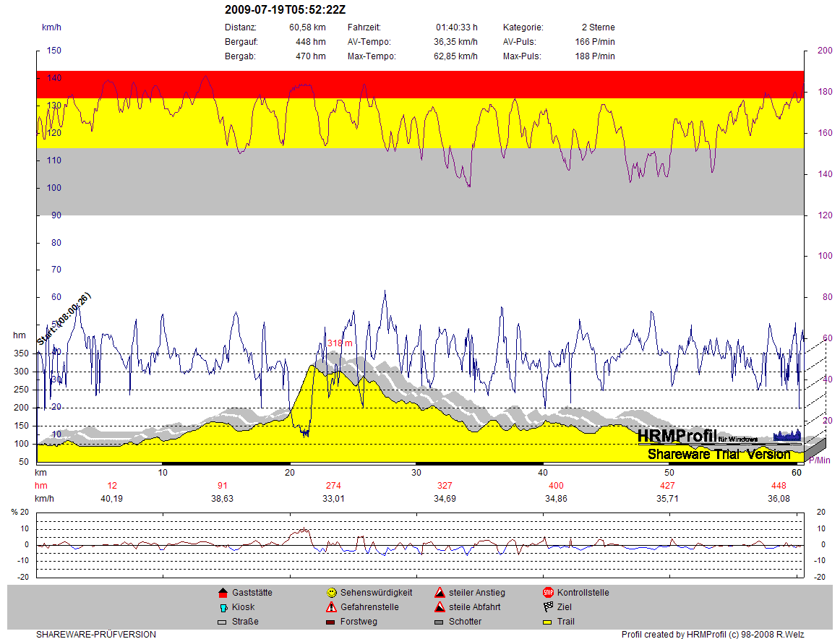The width and height of the screenshot is (840, 639).
Task: Click the Gaststätte house icon in legend
Action: [223, 593]
